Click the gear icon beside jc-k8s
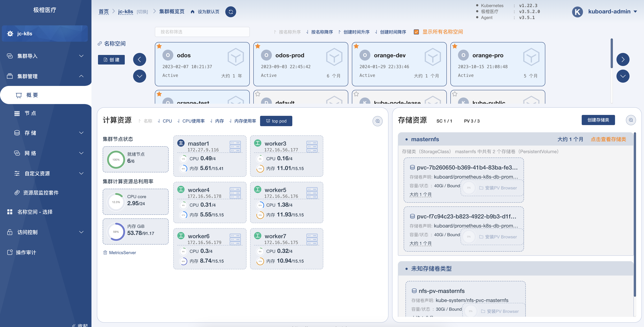Screen dimensions: 644x327 pos(10,34)
